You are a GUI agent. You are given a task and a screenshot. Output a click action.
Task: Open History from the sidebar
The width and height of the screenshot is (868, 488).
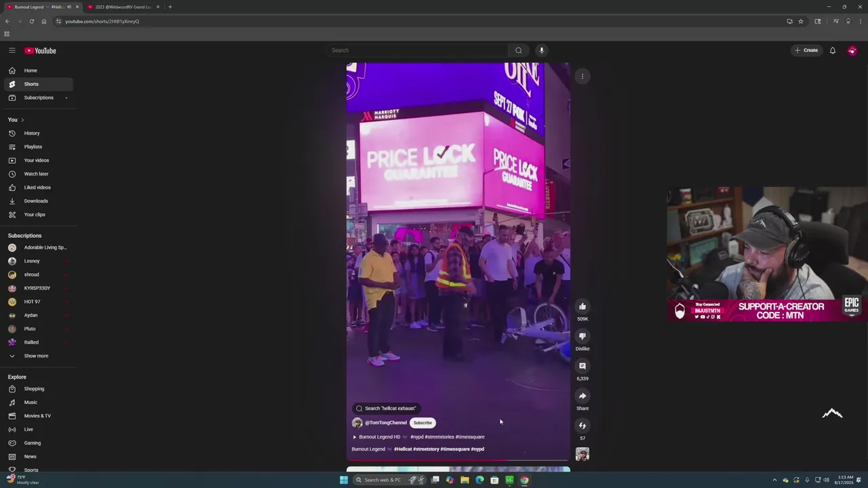point(37,134)
